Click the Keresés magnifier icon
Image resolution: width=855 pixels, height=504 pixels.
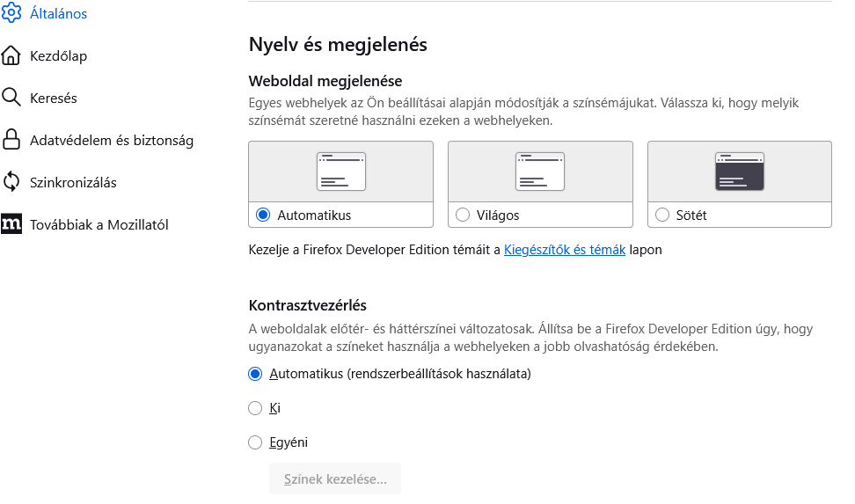tap(11, 98)
